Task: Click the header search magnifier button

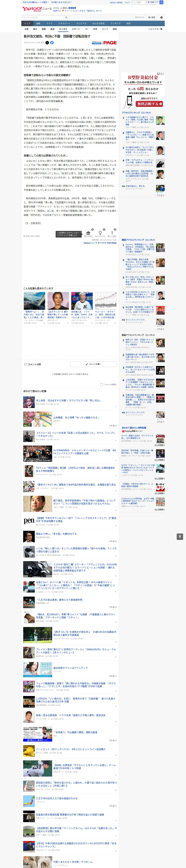Action: [x=161, y=2]
